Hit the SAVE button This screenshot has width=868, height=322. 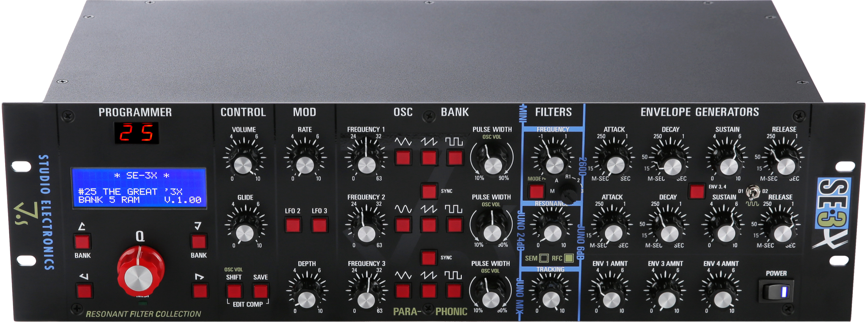click(260, 291)
